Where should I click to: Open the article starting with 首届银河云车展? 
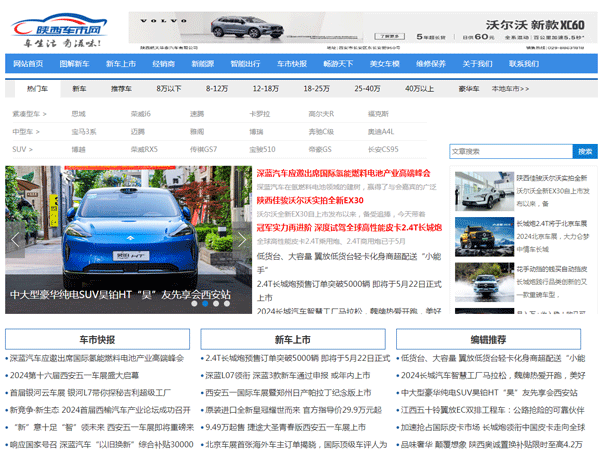point(90,393)
